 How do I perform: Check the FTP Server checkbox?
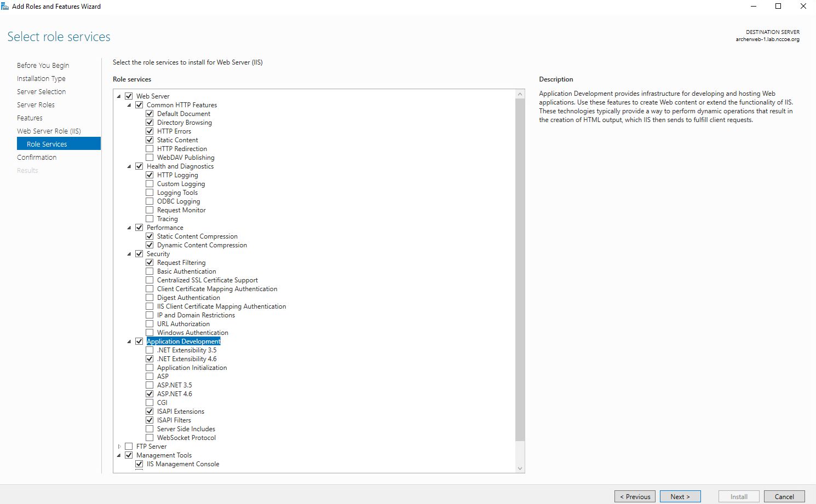(129, 447)
